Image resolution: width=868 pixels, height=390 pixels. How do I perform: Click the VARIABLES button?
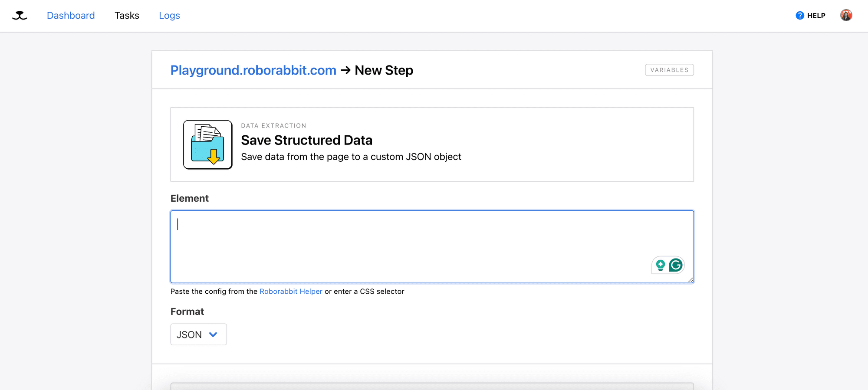(669, 69)
